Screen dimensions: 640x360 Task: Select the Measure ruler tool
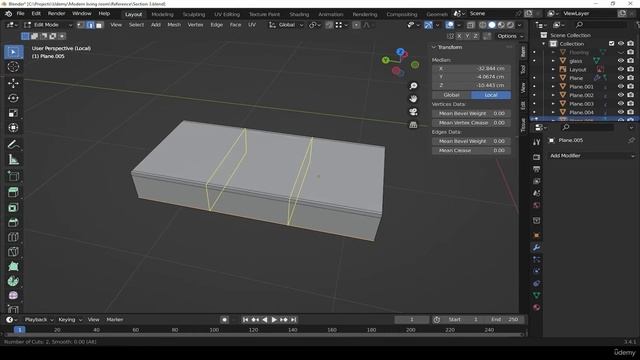[x=13, y=160]
